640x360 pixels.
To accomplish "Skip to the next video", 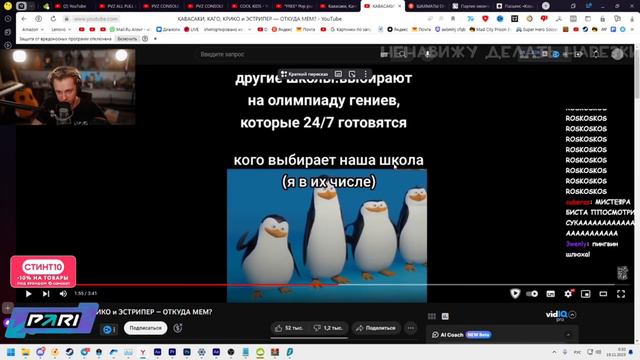I will [x=46, y=293].
